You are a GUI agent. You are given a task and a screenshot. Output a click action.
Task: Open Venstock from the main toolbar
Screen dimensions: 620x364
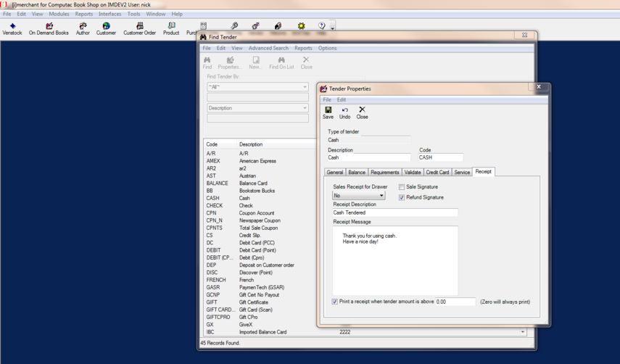point(12,29)
